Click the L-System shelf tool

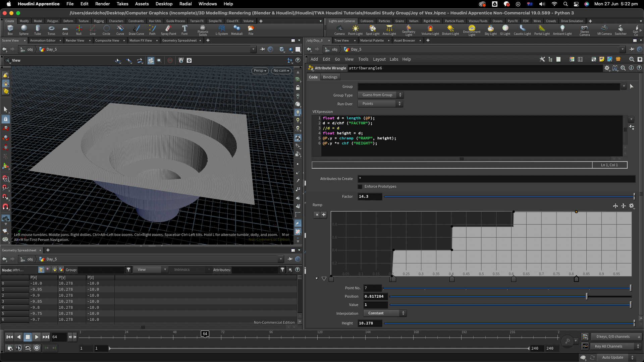pos(221,29)
